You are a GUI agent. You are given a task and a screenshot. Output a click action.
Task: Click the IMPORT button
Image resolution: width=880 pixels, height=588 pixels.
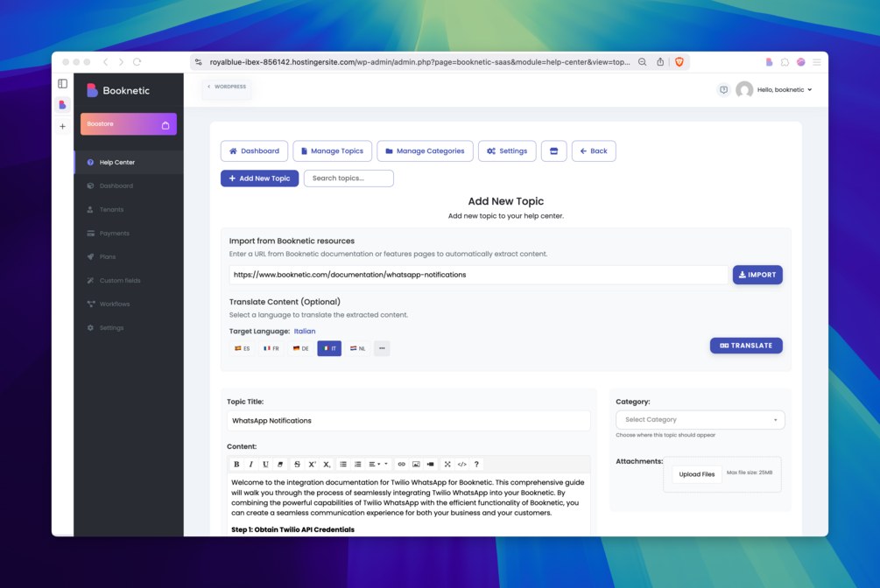(x=757, y=275)
